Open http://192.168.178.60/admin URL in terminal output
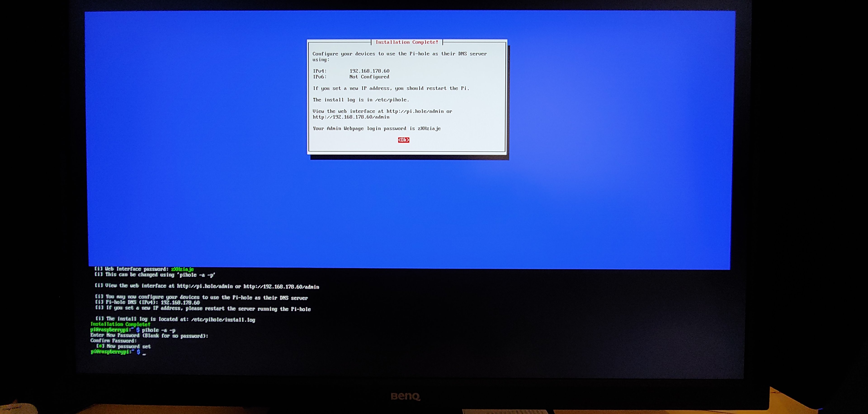The image size is (868, 414). pyautogui.click(x=281, y=287)
